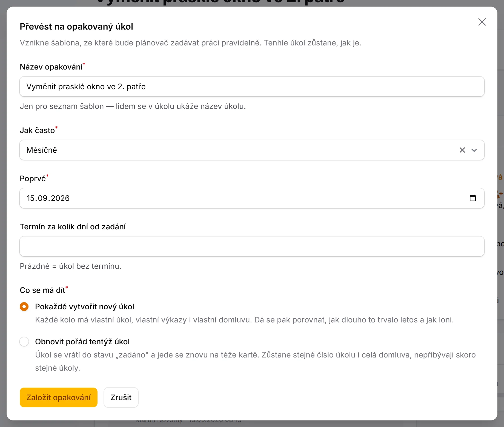This screenshot has height=427, width=504.
Task: Click the Zrušit button
Action: (121, 397)
